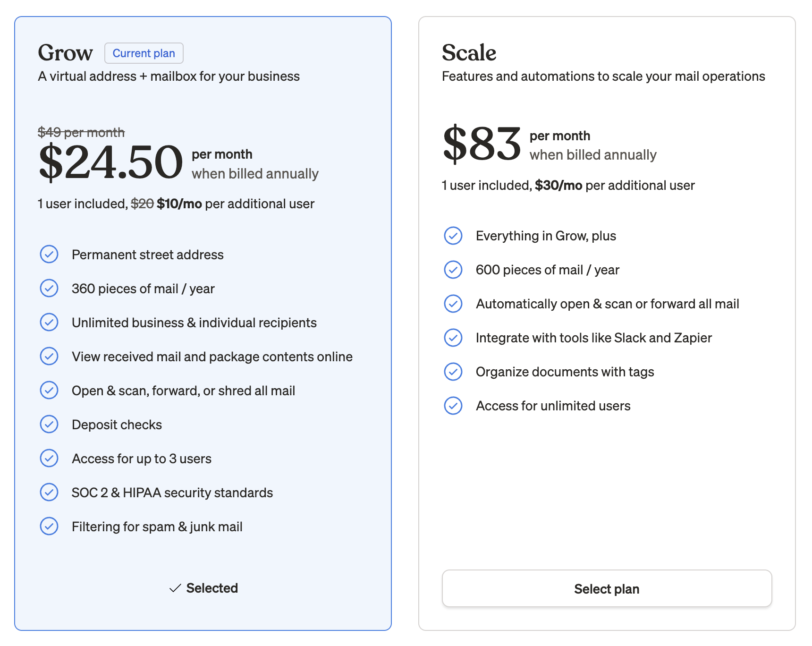Click check icon for 360 pieces of mail
This screenshot has height=646, width=812.
49,289
